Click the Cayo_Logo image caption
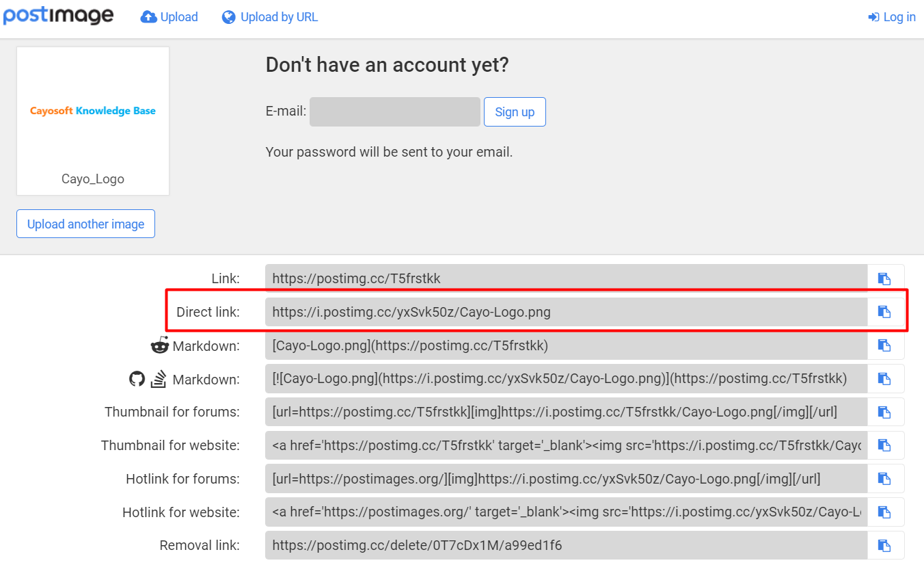The image size is (924, 565). coord(93,179)
